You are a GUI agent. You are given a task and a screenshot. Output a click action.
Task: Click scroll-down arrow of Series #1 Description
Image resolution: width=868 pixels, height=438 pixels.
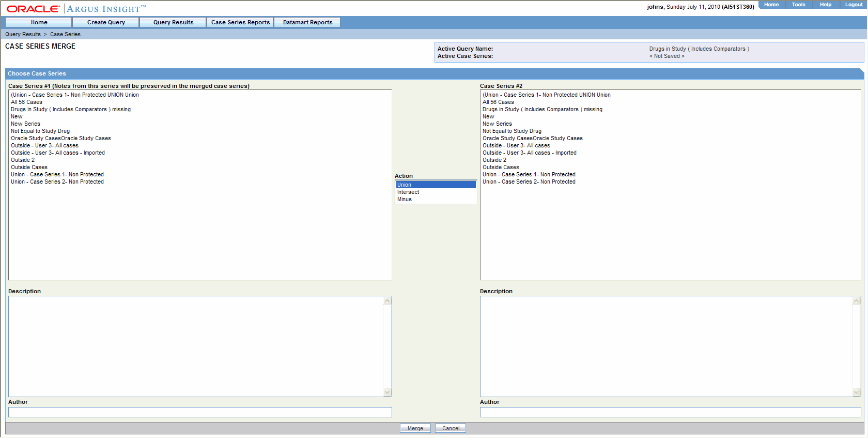click(x=388, y=392)
